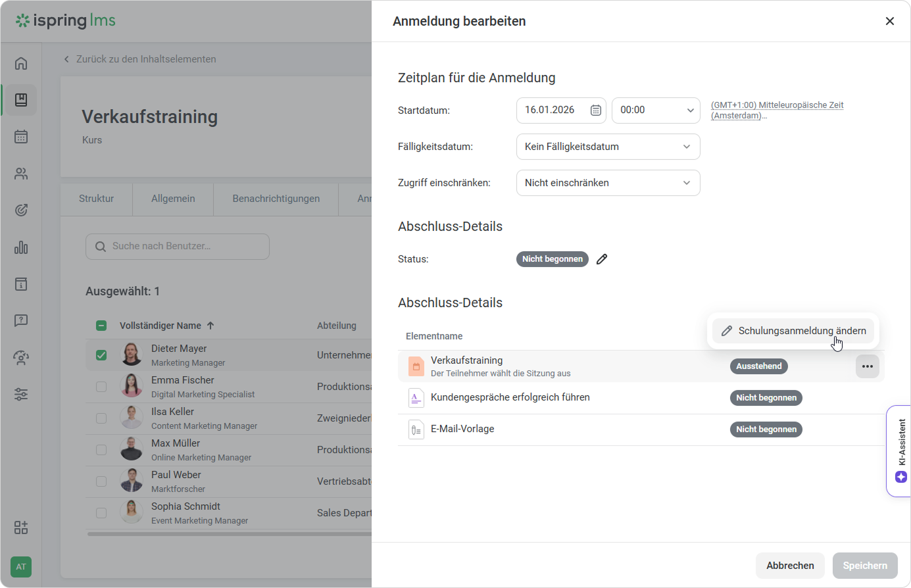Screen dimensions: 911x588
Task: Open the Fälligkeitsdatum dropdown
Action: [x=608, y=147]
